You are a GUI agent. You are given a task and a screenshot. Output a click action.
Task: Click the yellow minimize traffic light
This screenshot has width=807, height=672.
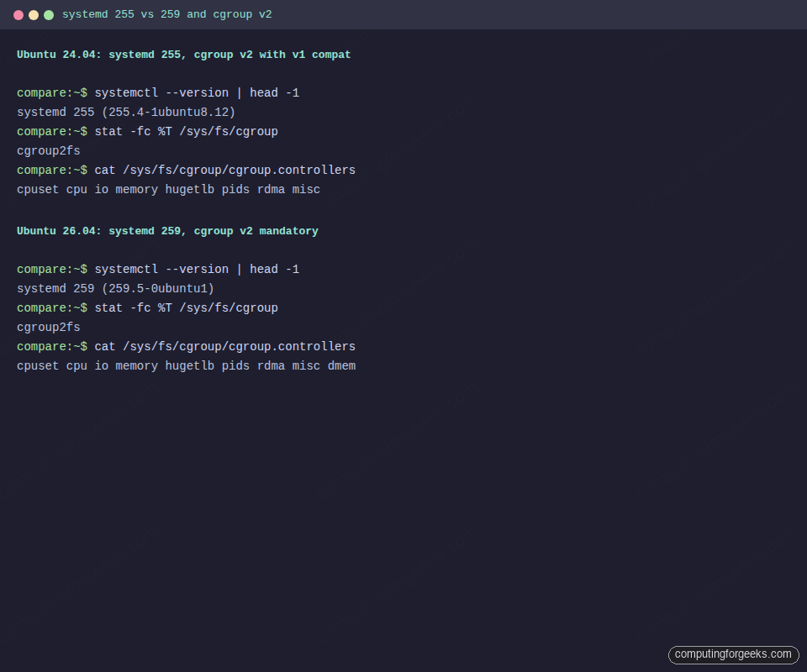(x=34, y=14)
